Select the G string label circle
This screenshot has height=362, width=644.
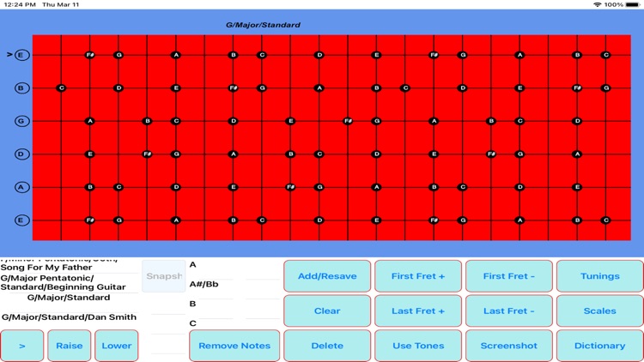click(x=21, y=121)
